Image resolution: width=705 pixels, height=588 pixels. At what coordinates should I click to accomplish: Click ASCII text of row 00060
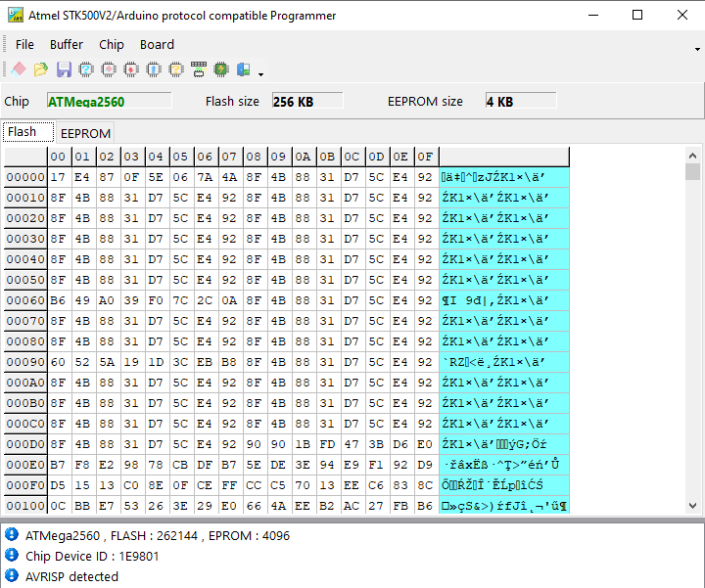pos(504,300)
